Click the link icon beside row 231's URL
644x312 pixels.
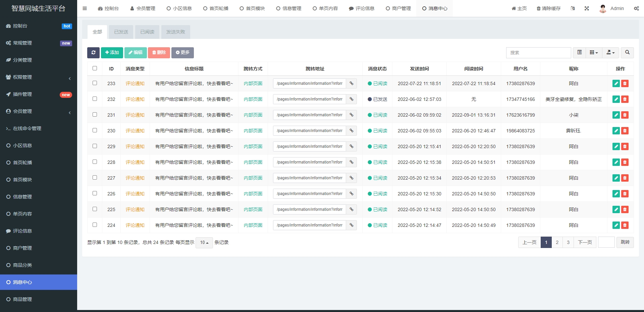coord(351,115)
